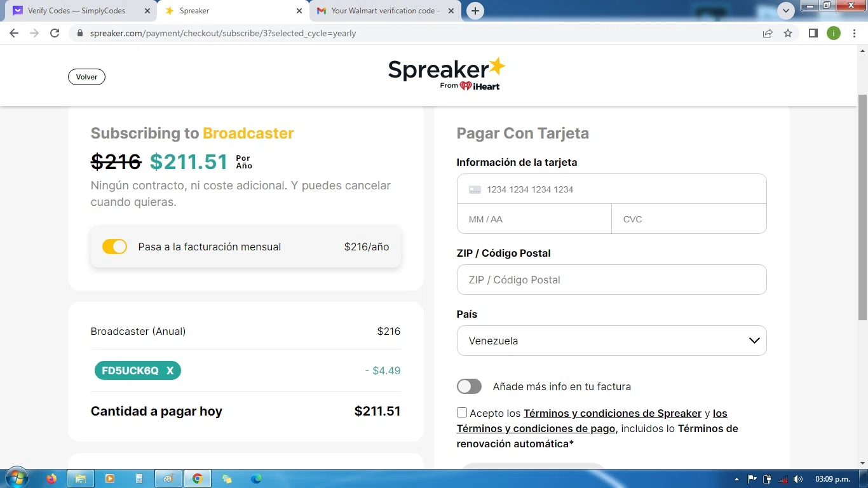Click the MM / AA expiry field
The width and height of the screenshot is (868, 488).
click(x=534, y=219)
